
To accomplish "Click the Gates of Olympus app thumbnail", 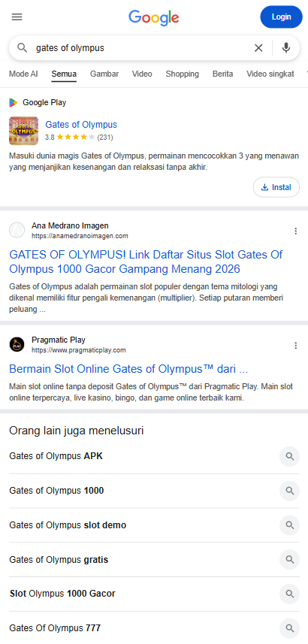I will pyautogui.click(x=24, y=131).
